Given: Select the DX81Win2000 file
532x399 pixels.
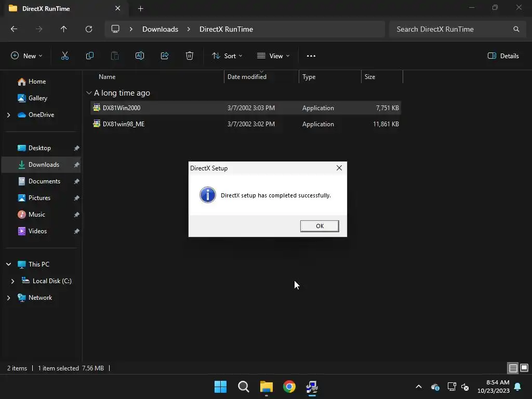Looking at the screenshot, I should point(246,108).
